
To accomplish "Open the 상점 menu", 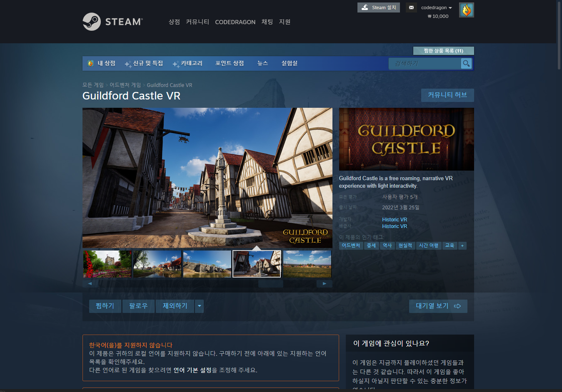I will (174, 22).
